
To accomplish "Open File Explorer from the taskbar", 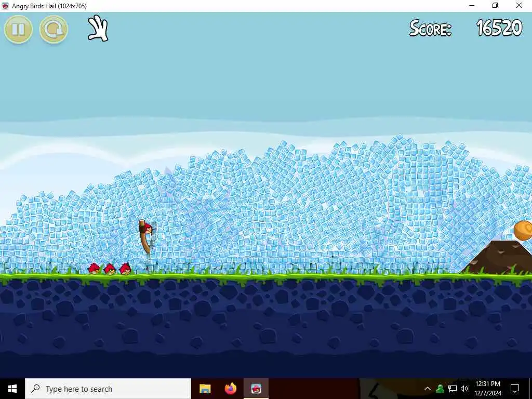I will (205, 389).
